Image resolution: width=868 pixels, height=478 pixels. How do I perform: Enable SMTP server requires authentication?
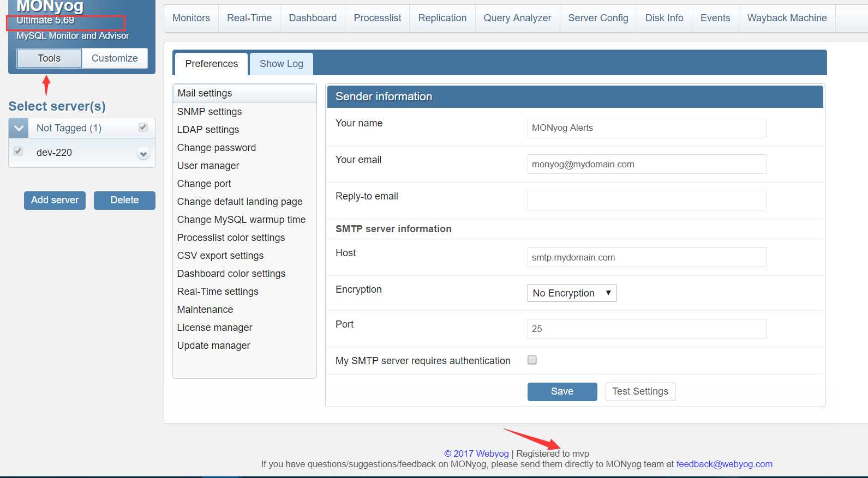[532, 360]
